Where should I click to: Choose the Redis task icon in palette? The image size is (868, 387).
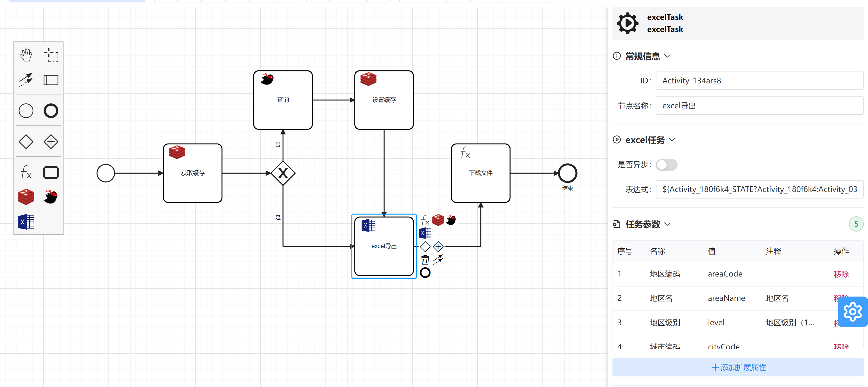26,197
